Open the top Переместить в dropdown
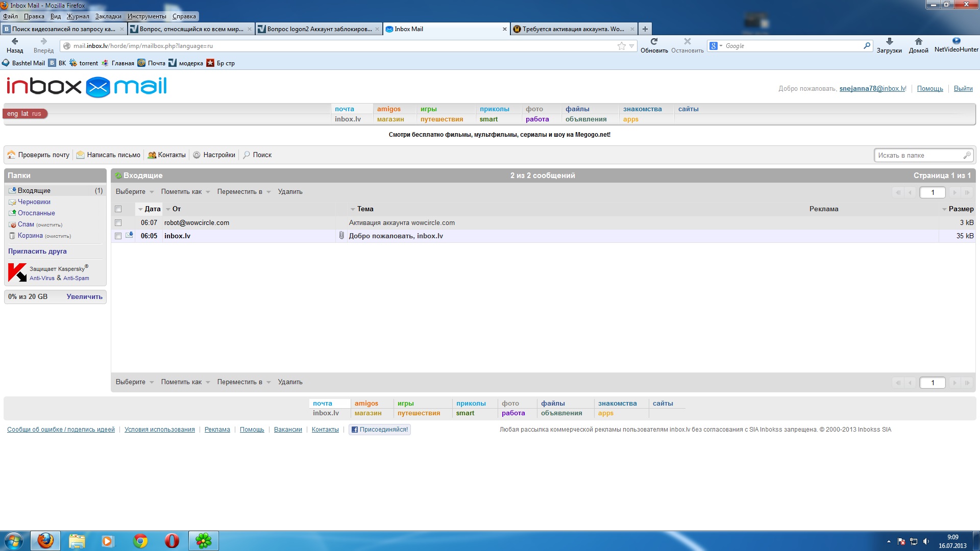This screenshot has height=551, width=980. coord(243,192)
